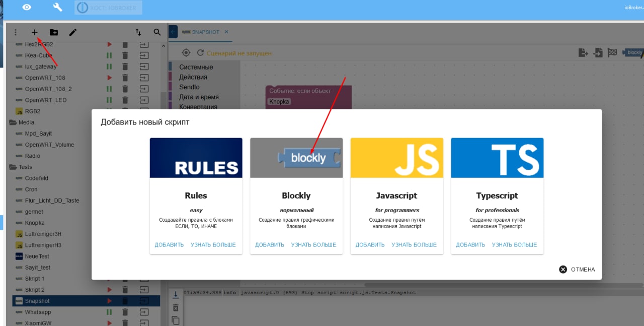
Task: Click the locate target icon in editor toolbar
Action: click(x=186, y=53)
